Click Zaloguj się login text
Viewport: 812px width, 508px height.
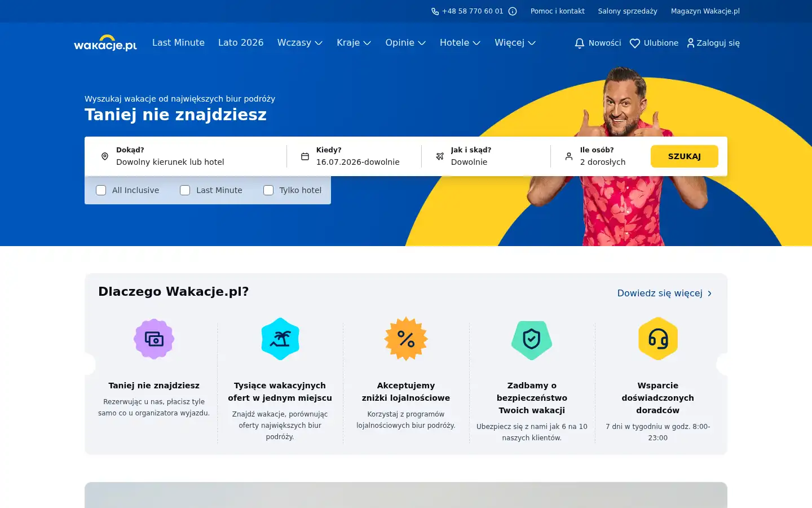point(718,43)
